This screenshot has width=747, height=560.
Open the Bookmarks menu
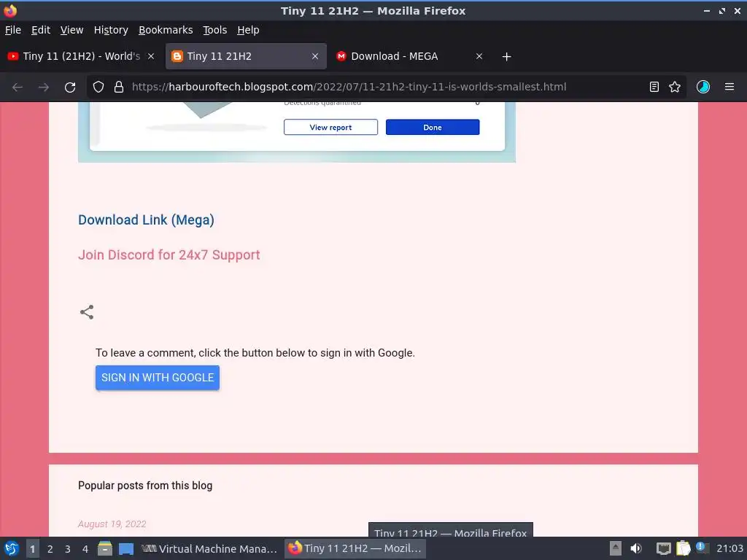(166, 30)
